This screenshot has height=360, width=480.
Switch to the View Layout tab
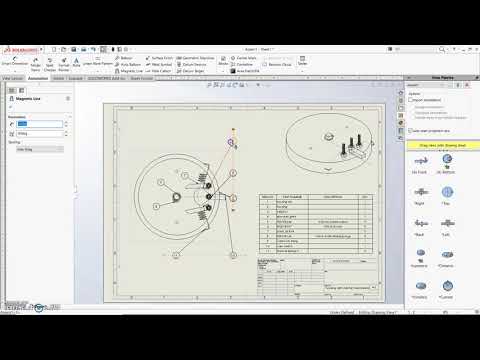click(12, 78)
